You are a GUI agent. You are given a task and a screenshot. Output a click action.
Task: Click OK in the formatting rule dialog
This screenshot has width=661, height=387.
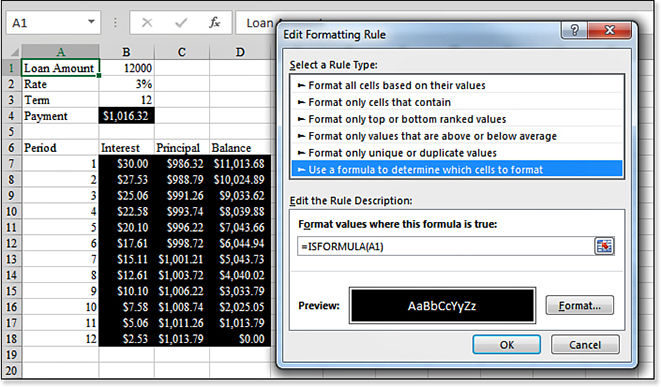point(507,345)
